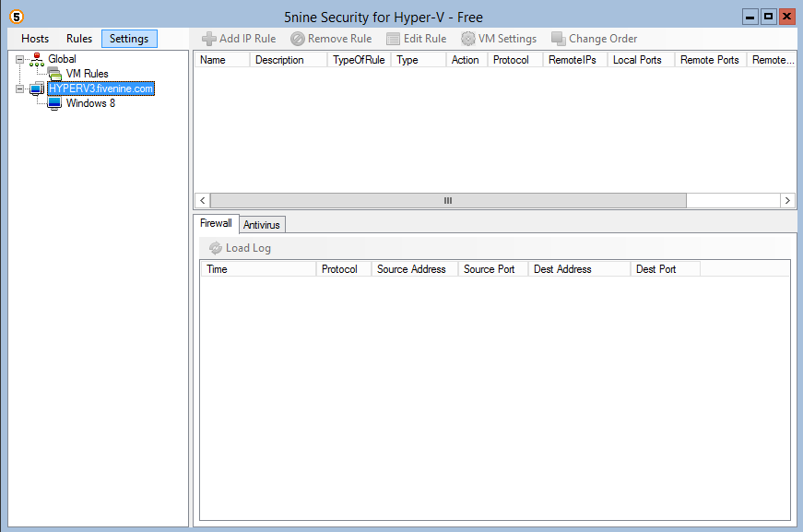Select the Remove Rule icon
Screen dimensions: 803x532
[x=296, y=39]
